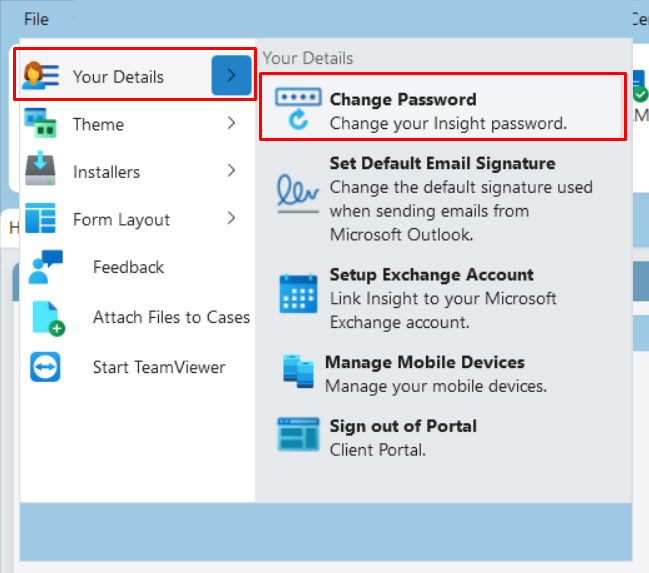Expand Your Details blue arrow button
Screen dimensions: 649x573
tap(231, 75)
